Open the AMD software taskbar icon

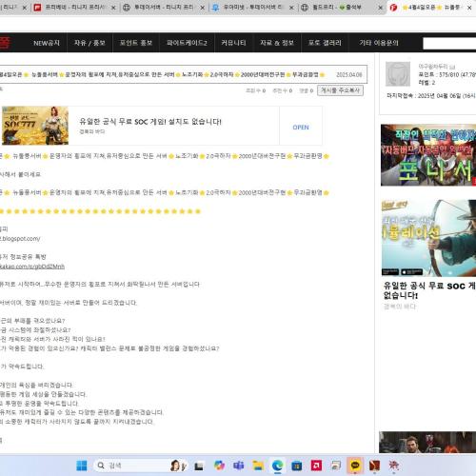pos(316,466)
